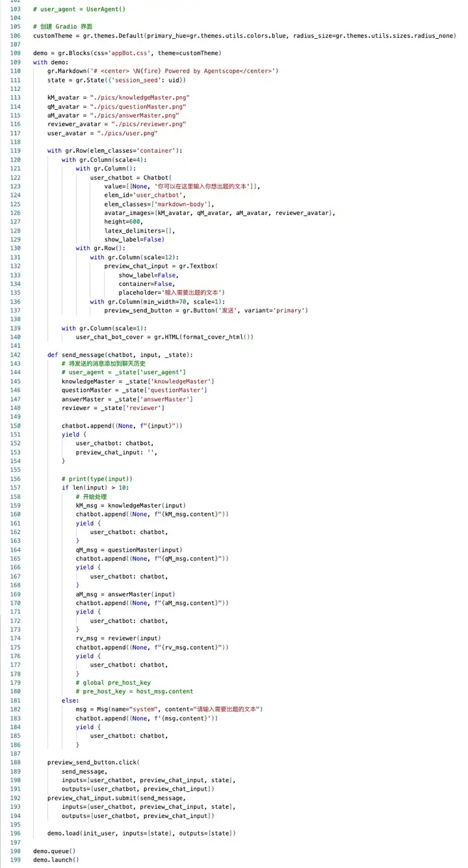Click the chatbot.append line with aM_msg.content
Screen dimensions: 468x868
152,602
